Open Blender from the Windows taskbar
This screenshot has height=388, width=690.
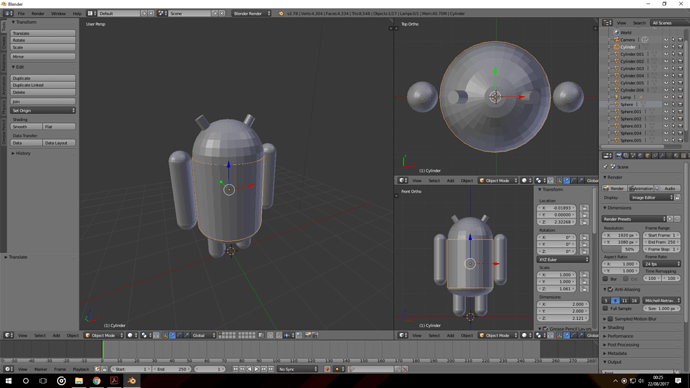pos(132,381)
